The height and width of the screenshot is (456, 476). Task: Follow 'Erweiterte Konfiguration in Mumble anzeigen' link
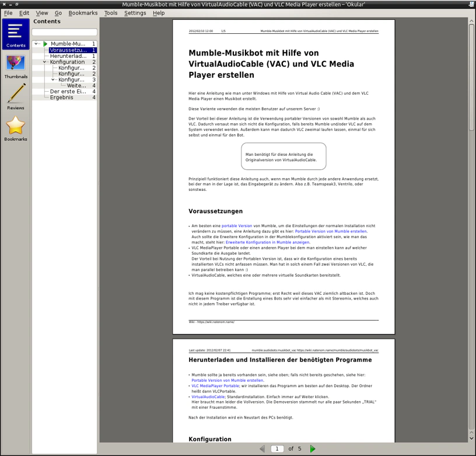[267, 242]
